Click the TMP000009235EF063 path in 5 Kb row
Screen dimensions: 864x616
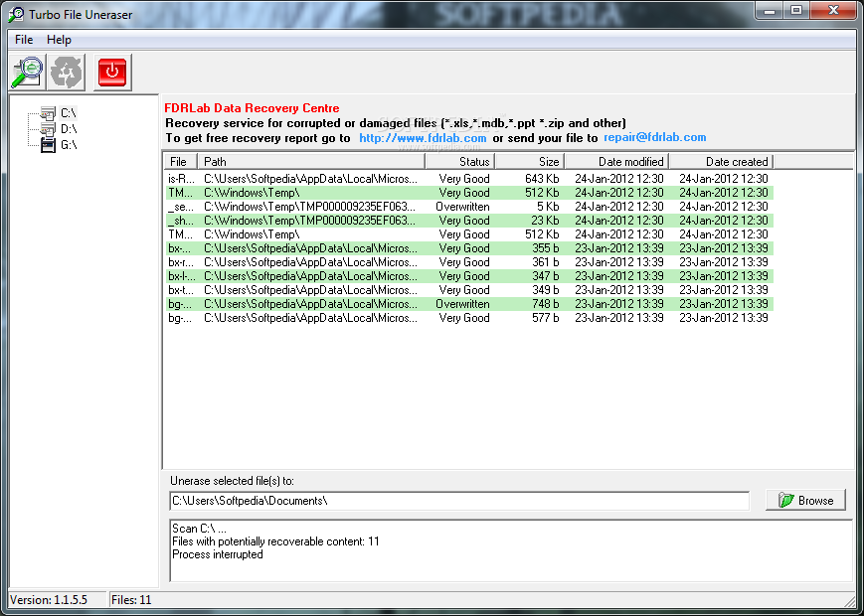309,207
